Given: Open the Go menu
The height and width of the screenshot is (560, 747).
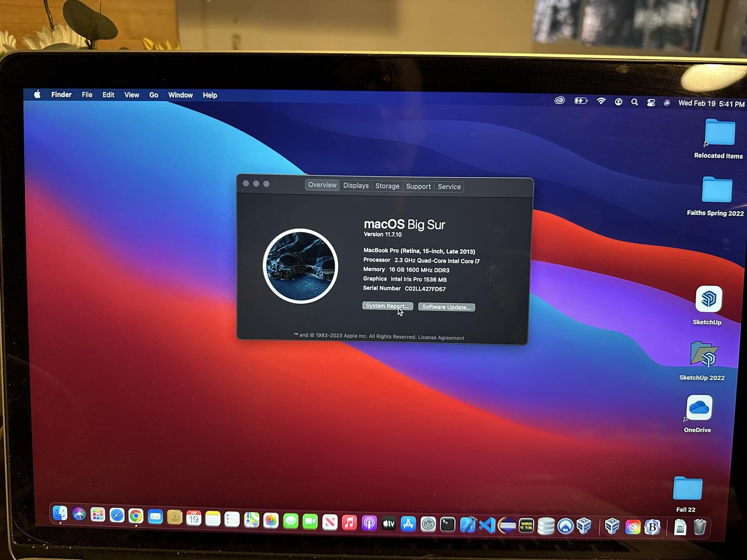Looking at the screenshot, I should 154,95.
